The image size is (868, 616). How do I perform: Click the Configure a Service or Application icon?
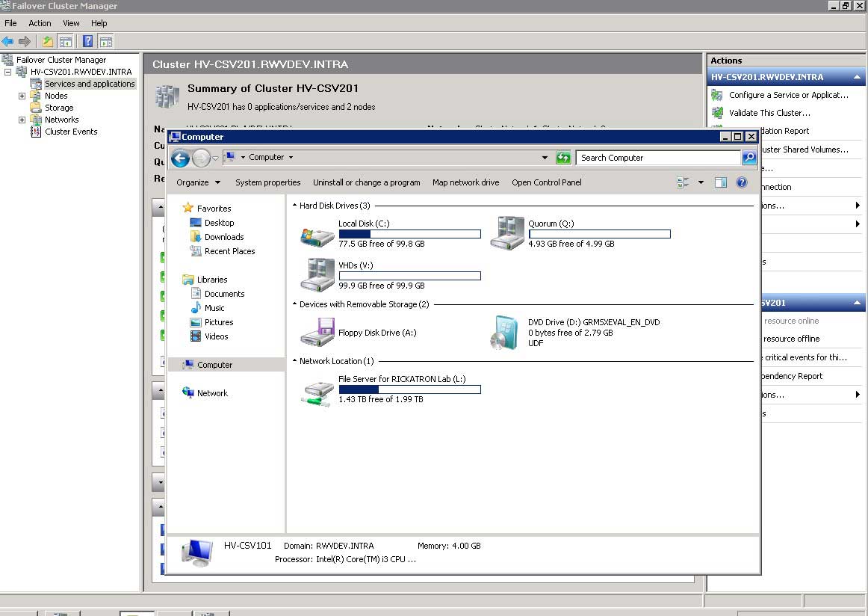pyautogui.click(x=717, y=95)
